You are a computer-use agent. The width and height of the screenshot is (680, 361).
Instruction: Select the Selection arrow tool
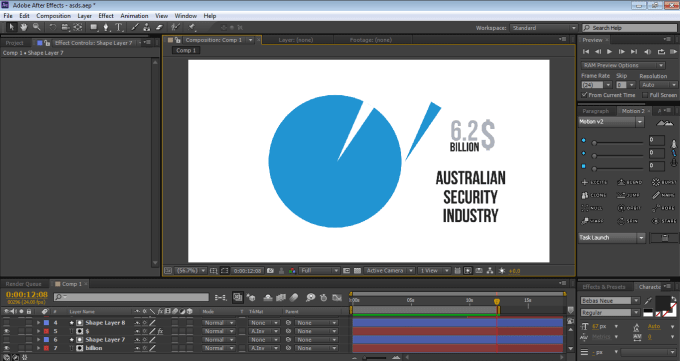[12, 27]
